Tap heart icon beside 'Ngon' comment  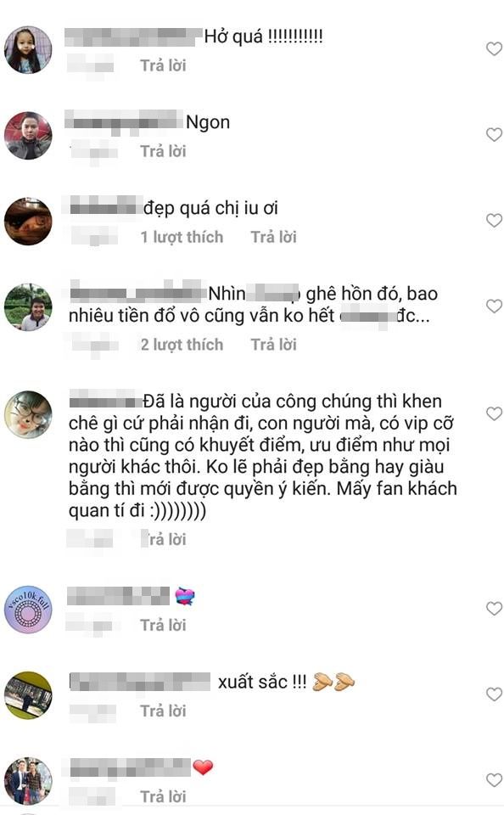click(494, 135)
